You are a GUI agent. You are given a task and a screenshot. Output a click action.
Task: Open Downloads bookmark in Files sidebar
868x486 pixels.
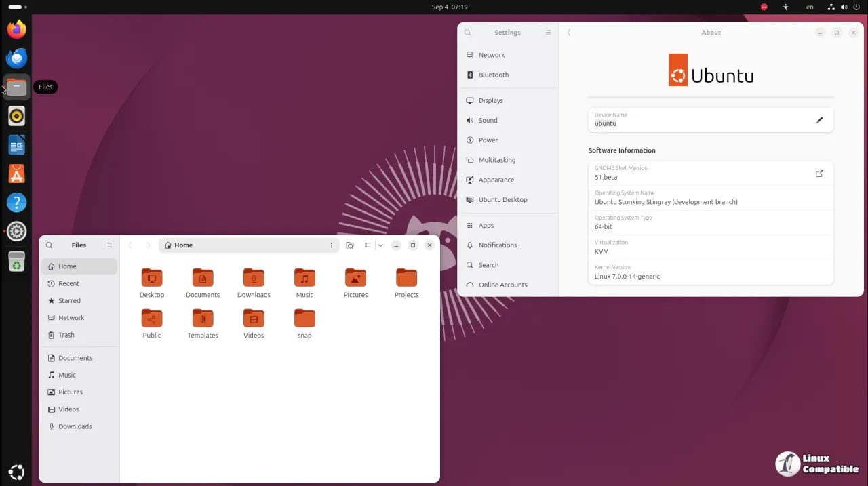(x=79, y=426)
